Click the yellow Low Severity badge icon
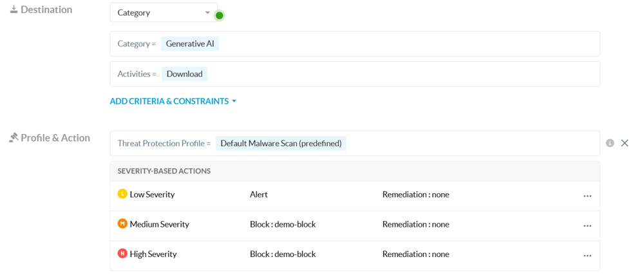The width and height of the screenshot is (644, 277). coord(122,194)
